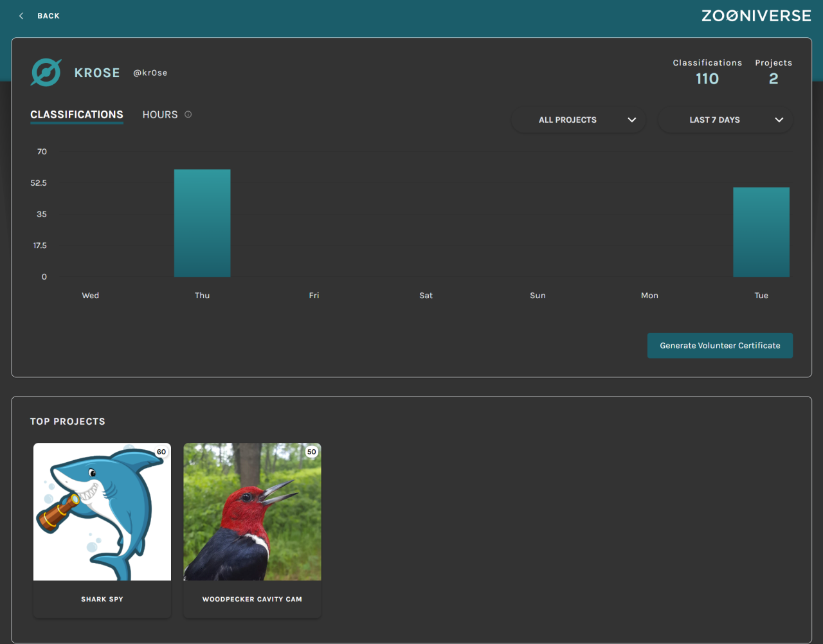Open the All Projects dropdown
Viewport: 823px width, 644px height.
point(579,120)
